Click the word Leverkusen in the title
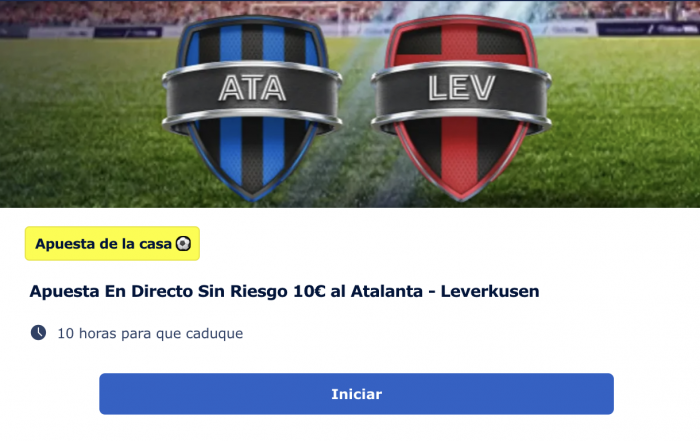Image resolution: width=700 pixels, height=441 pixels. pyautogui.click(x=490, y=291)
